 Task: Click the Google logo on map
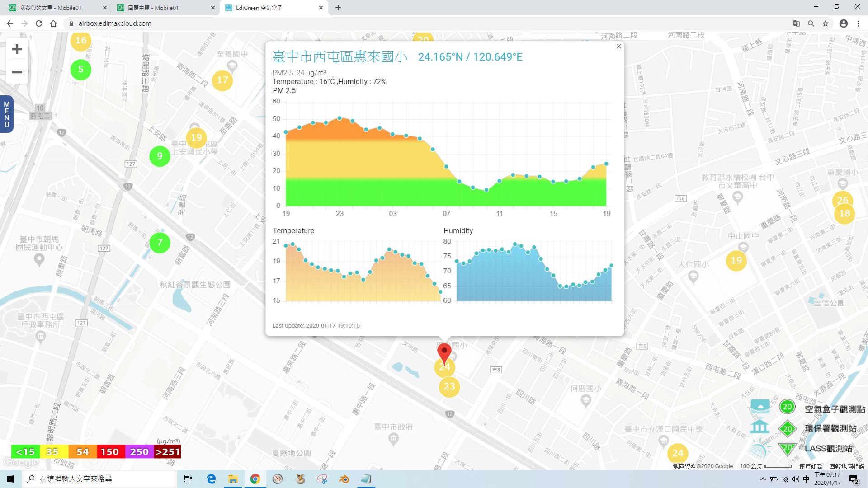pos(21,463)
